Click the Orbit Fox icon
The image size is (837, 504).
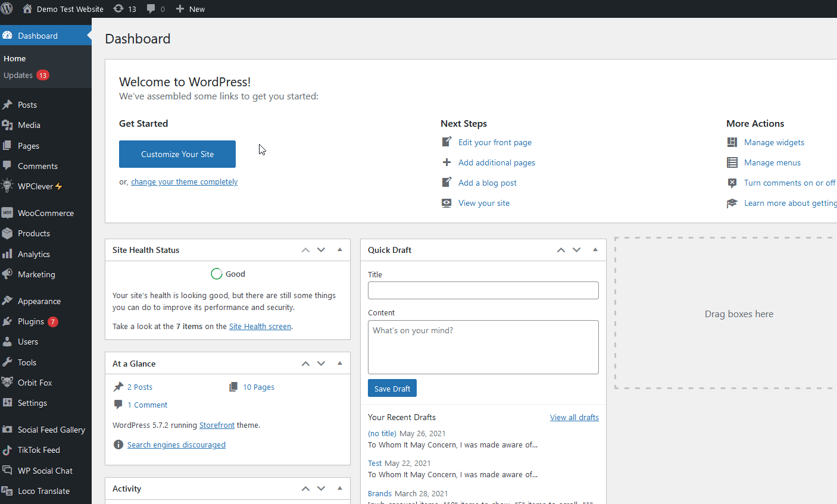point(7,383)
